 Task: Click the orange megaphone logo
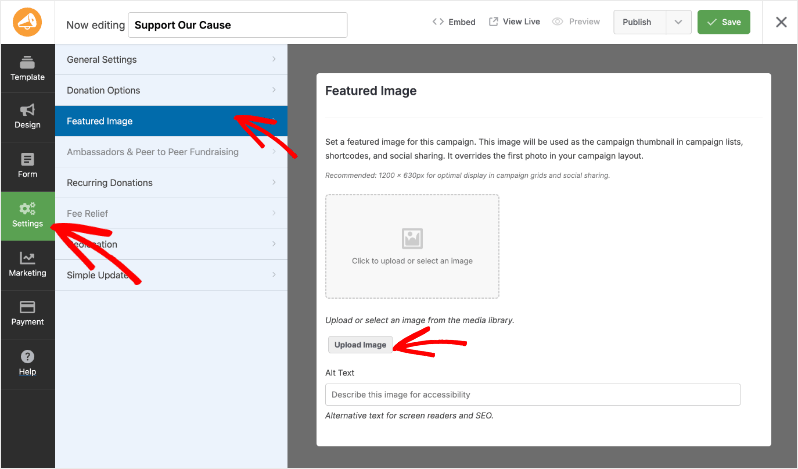[27, 22]
